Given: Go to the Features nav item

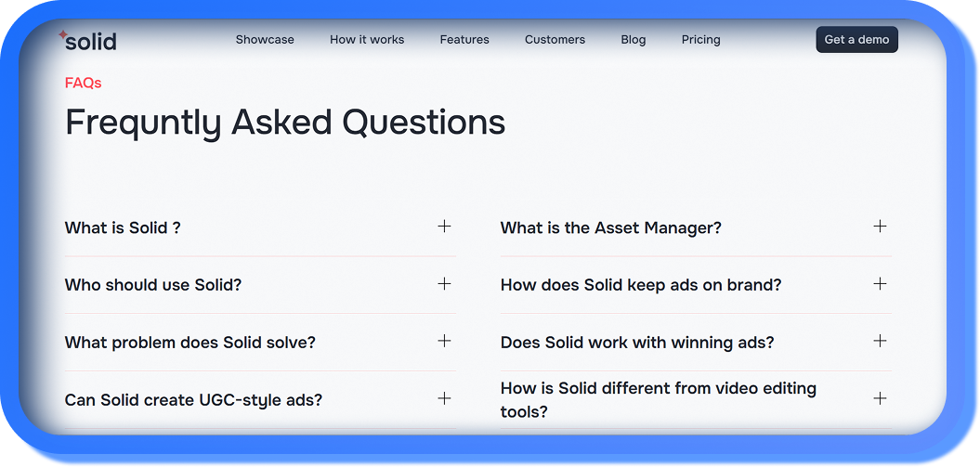Looking at the screenshot, I should 464,39.
